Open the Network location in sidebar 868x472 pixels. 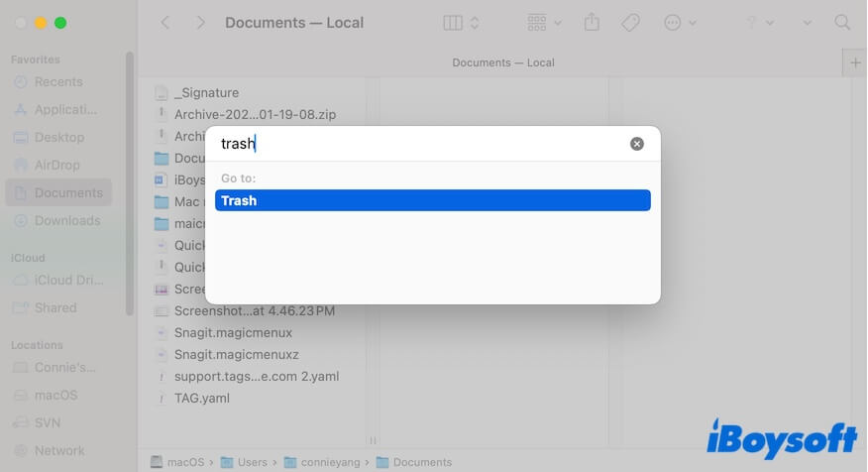[58, 450]
